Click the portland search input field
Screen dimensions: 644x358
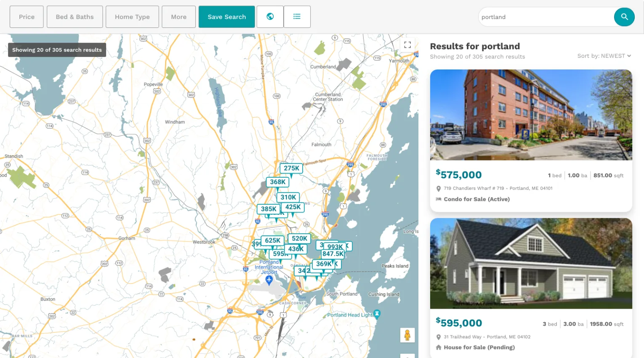pyautogui.click(x=545, y=17)
